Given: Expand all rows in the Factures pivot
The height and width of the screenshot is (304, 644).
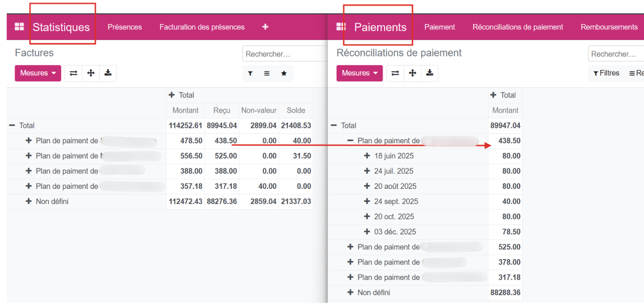Looking at the screenshot, I should point(91,73).
